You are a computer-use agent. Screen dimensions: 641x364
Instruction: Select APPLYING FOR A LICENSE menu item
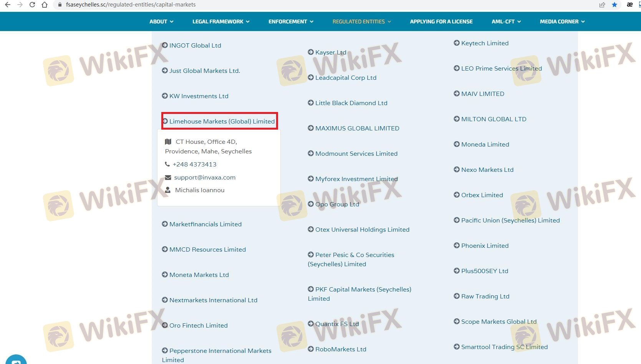coord(441,21)
